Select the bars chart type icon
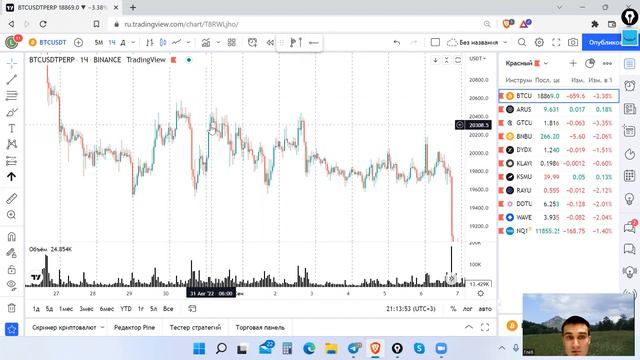The image size is (640, 360). coord(149,42)
